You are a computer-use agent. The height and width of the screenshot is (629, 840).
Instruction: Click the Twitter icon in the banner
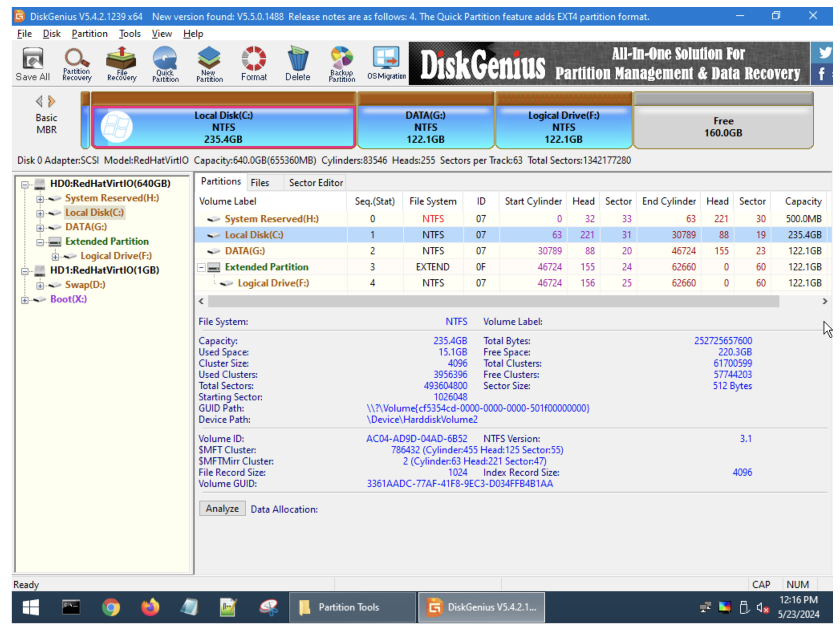click(824, 52)
